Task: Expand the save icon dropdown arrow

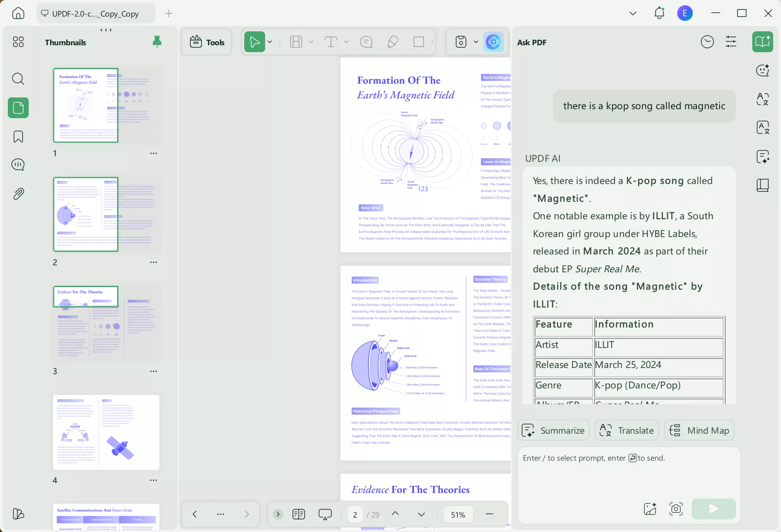Action: point(476,42)
